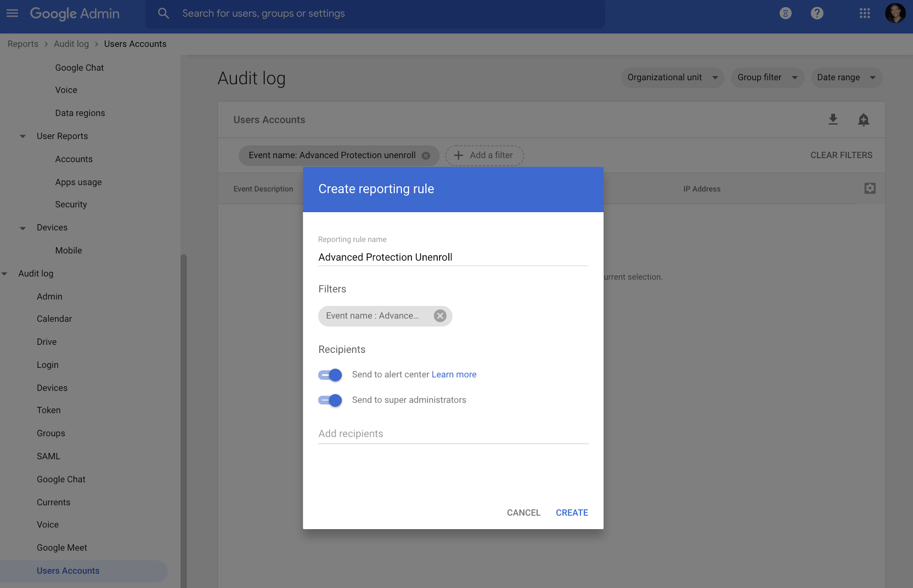This screenshot has height=588, width=913.
Task: Remove the Event name filter chip
Action: click(440, 316)
